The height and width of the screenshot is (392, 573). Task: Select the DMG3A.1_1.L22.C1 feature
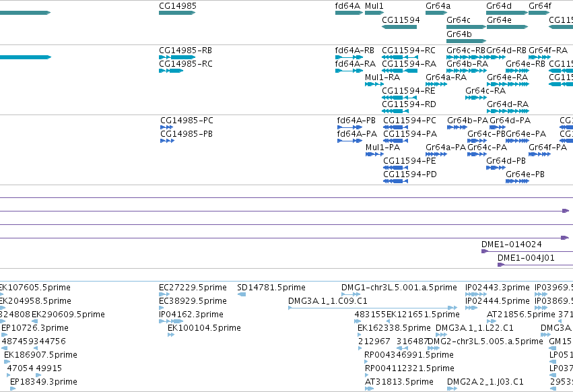[442, 335]
